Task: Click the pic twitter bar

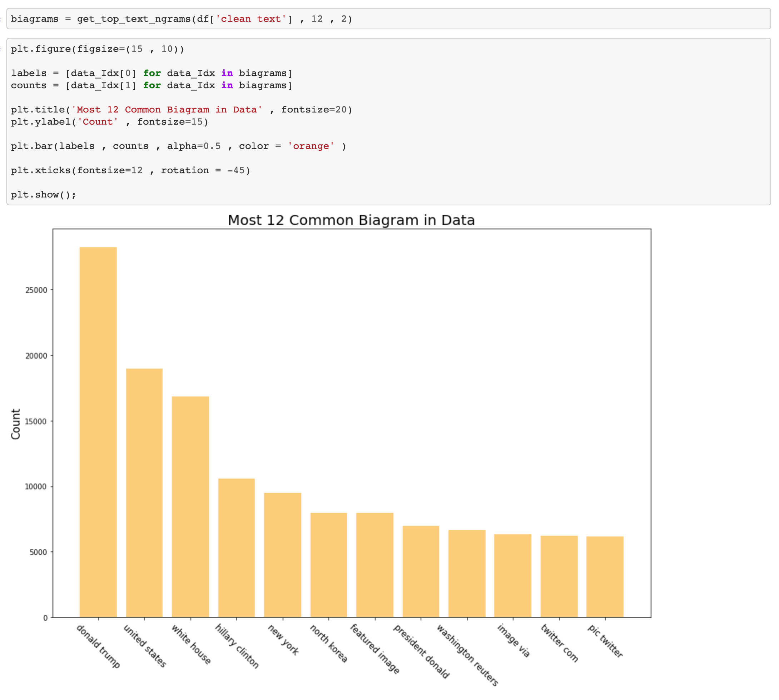Action: [605, 576]
